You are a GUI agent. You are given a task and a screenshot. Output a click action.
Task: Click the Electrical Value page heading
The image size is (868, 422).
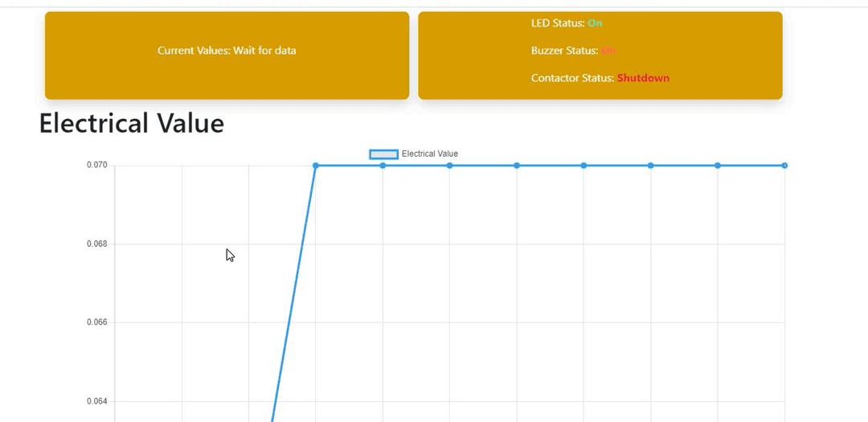point(132,123)
